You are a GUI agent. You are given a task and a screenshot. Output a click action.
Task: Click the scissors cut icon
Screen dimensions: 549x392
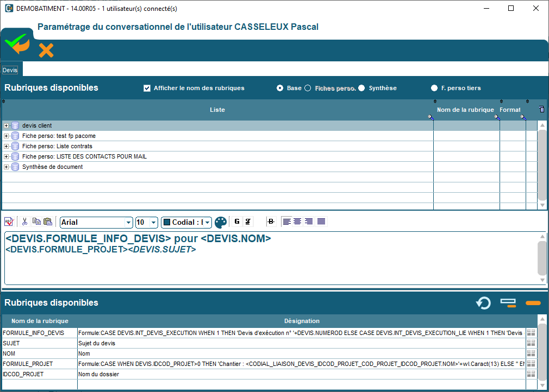click(24, 222)
